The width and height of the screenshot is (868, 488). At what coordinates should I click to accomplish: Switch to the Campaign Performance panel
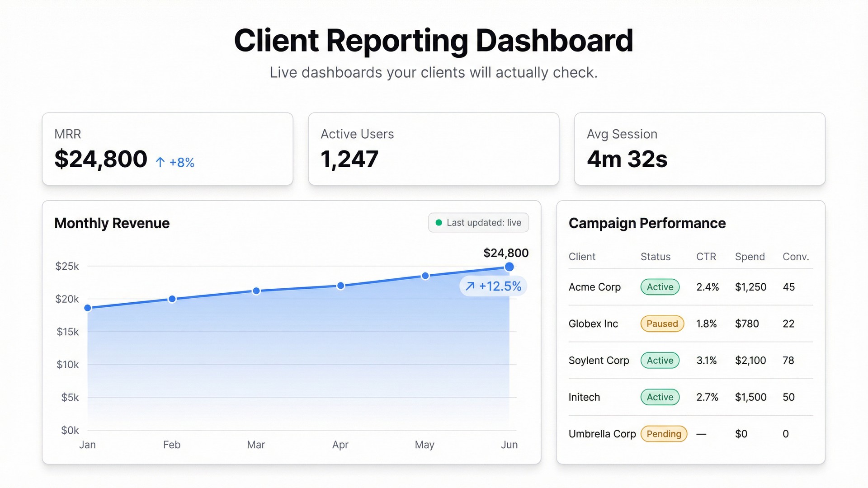click(647, 223)
